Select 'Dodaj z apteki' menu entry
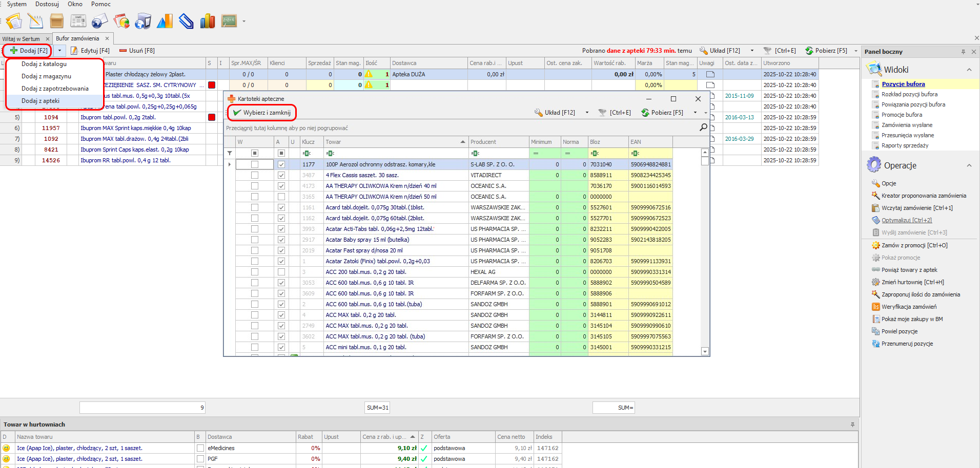This screenshot has height=468, width=980. click(x=40, y=101)
